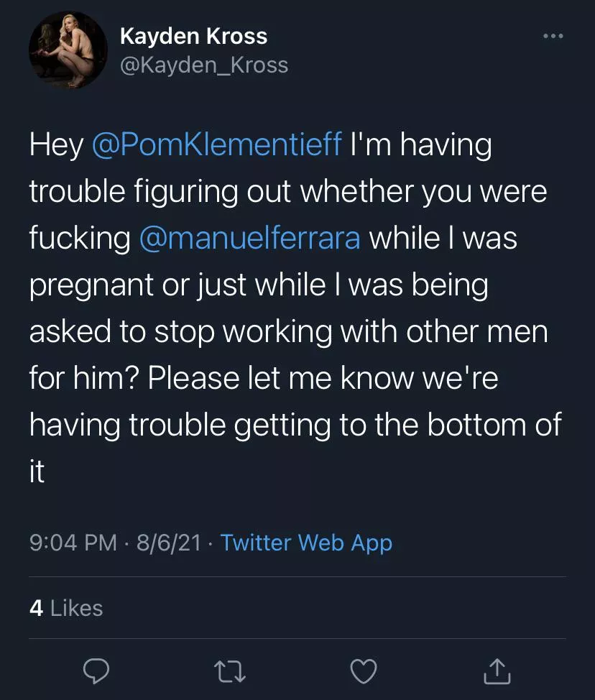Open the Twitter Web App source link
Screen dimensions: 595x700
click(306, 543)
